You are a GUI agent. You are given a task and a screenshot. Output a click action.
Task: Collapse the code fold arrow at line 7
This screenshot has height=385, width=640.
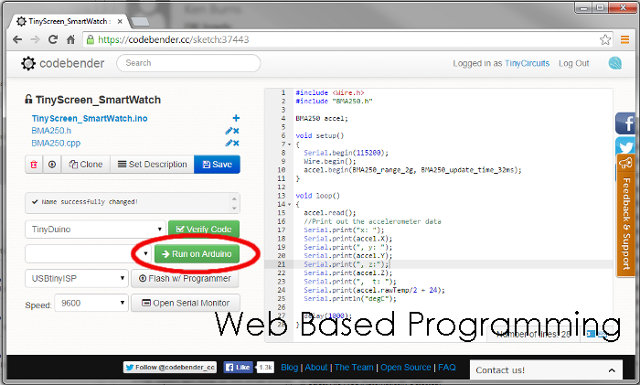click(289, 144)
